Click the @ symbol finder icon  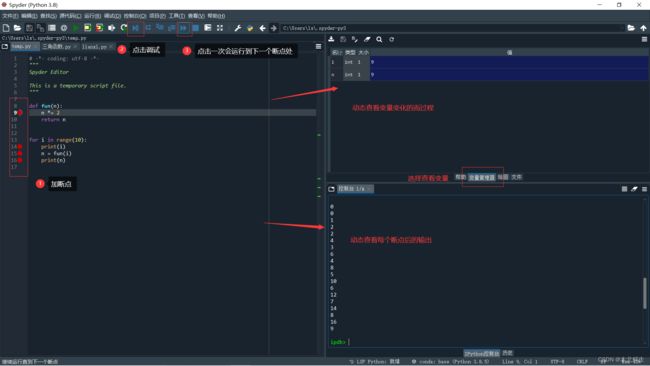[x=64, y=28]
